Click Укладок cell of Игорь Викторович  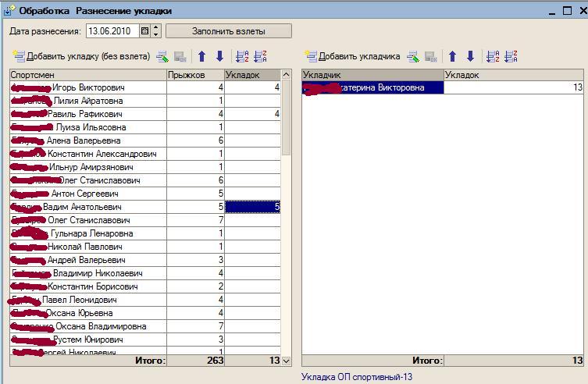click(252, 87)
